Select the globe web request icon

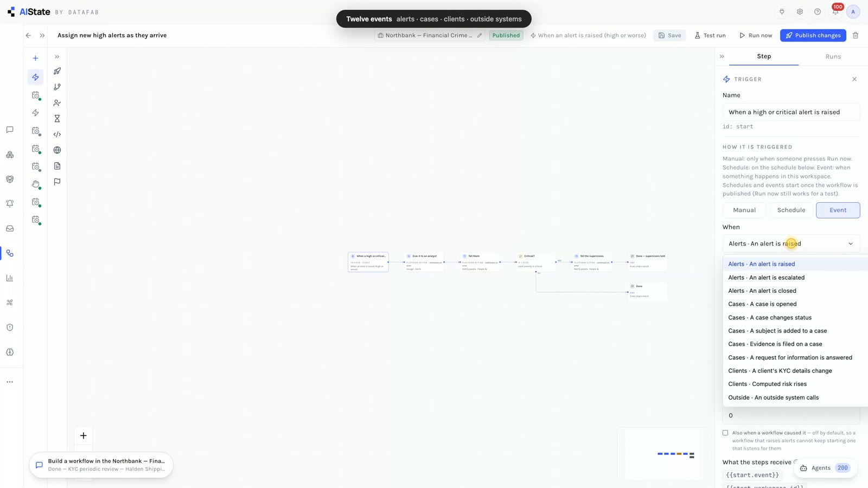point(57,150)
